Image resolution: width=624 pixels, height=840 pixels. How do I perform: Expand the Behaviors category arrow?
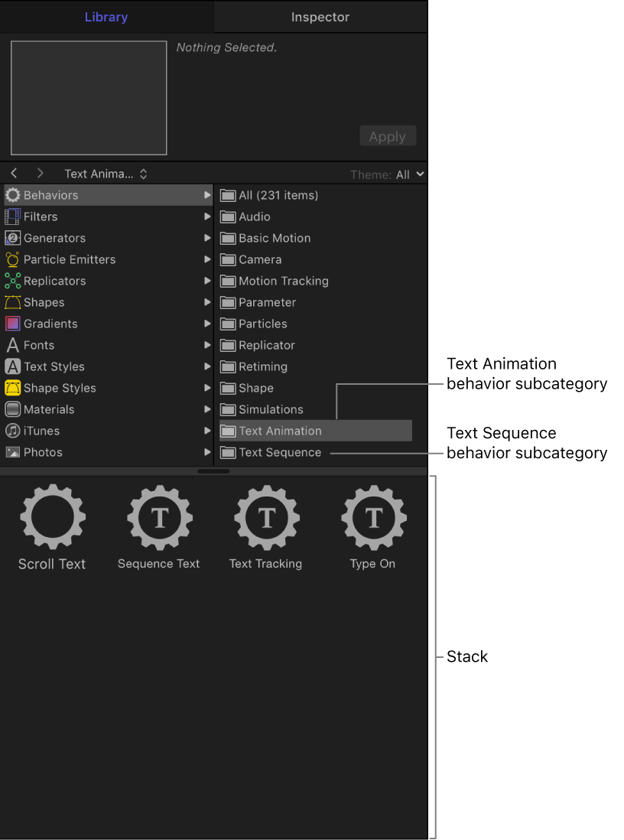click(206, 195)
